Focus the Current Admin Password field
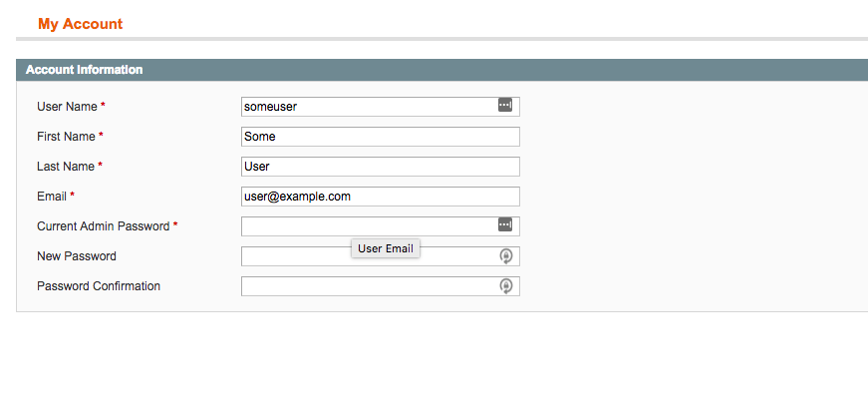868x410 pixels. (381, 226)
